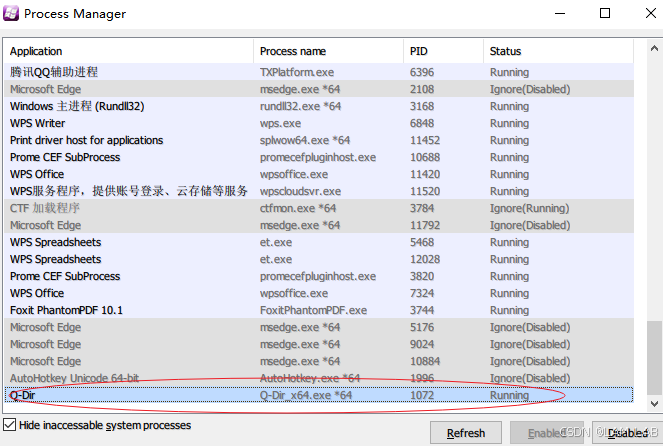663x446 pixels.
Task: Click the Disable button
Action: [x=627, y=433]
